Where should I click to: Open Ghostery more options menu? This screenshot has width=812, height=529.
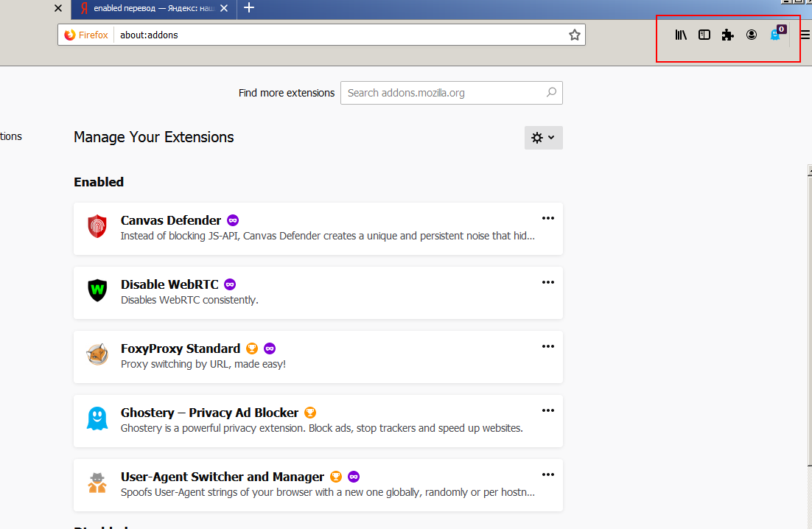tap(548, 411)
